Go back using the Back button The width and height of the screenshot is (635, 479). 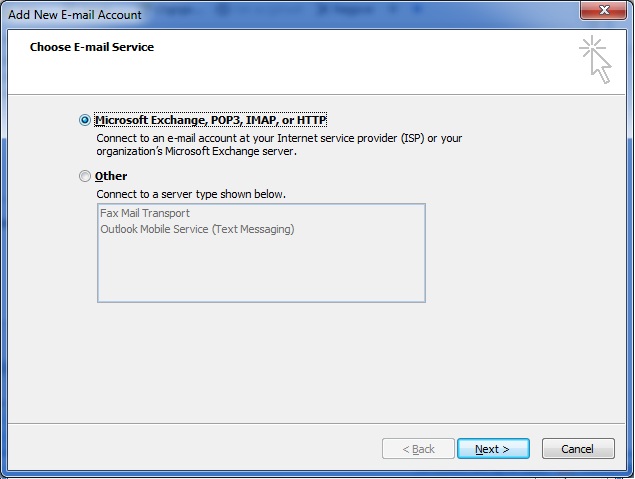click(418, 449)
